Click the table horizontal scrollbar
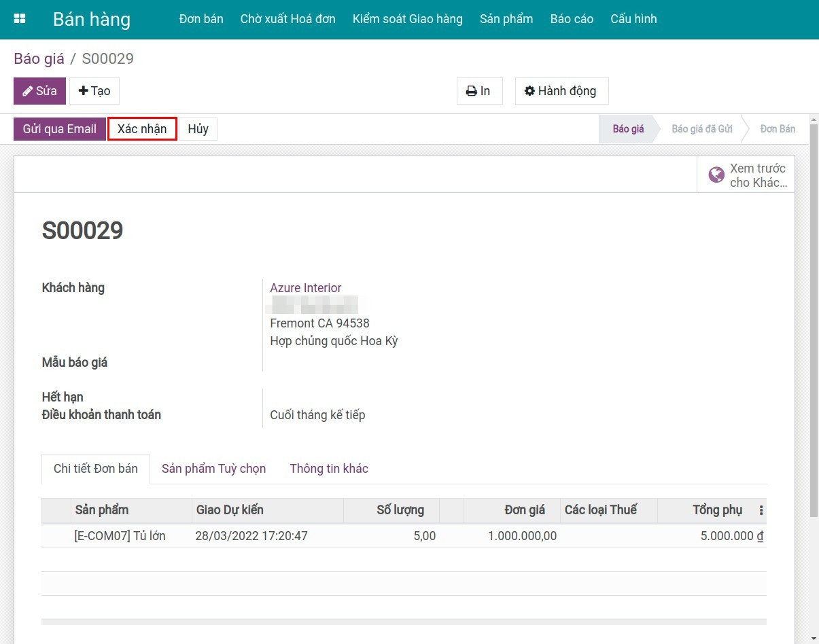This screenshot has width=819, height=644. pos(404,622)
